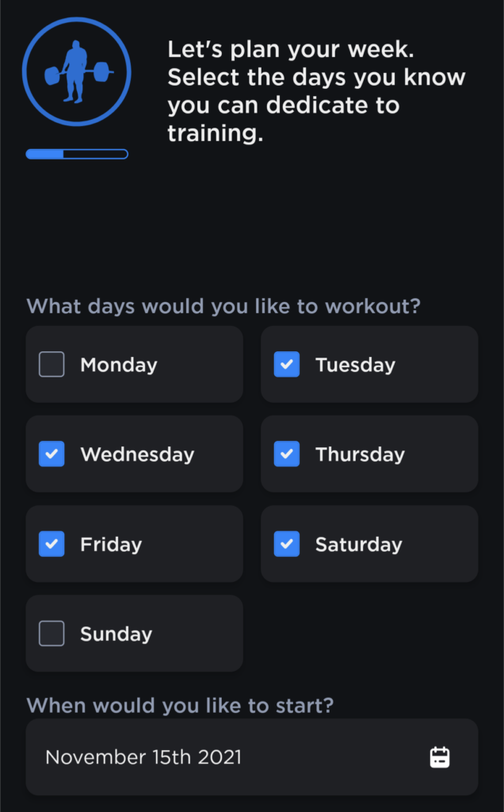Untick the Friday checkbox

coord(52,544)
